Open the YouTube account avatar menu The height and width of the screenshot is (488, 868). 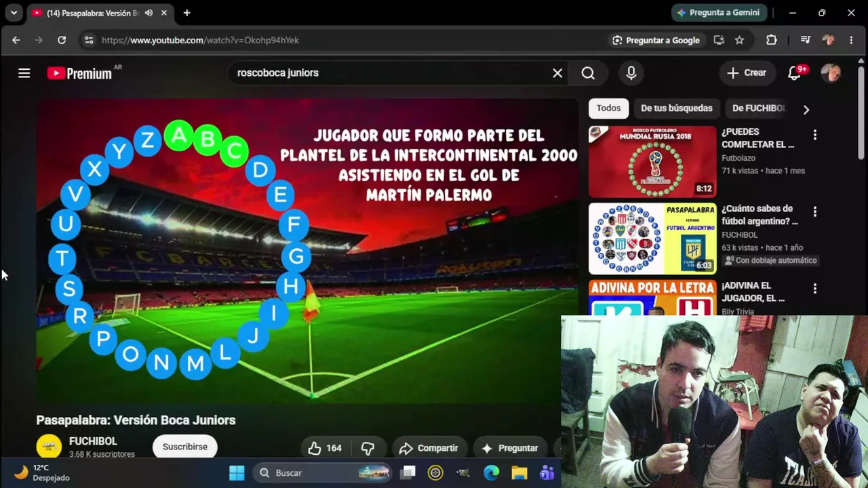(x=831, y=73)
